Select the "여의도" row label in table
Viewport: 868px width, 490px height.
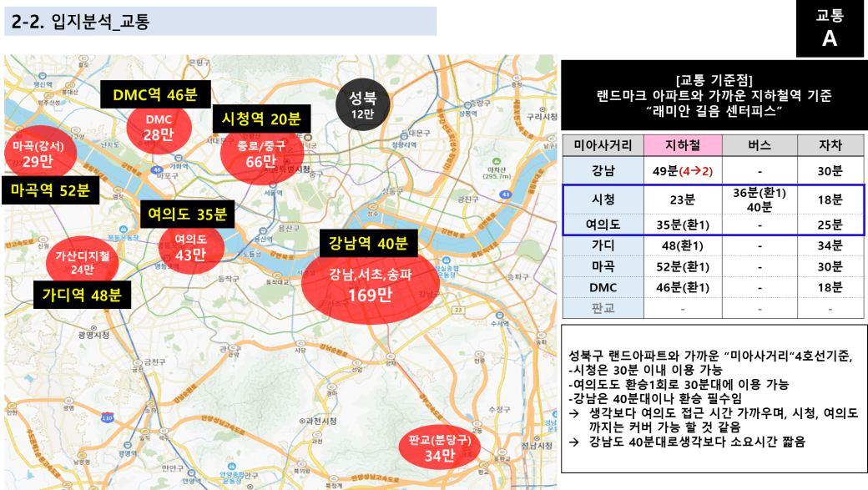pyautogui.click(x=603, y=225)
